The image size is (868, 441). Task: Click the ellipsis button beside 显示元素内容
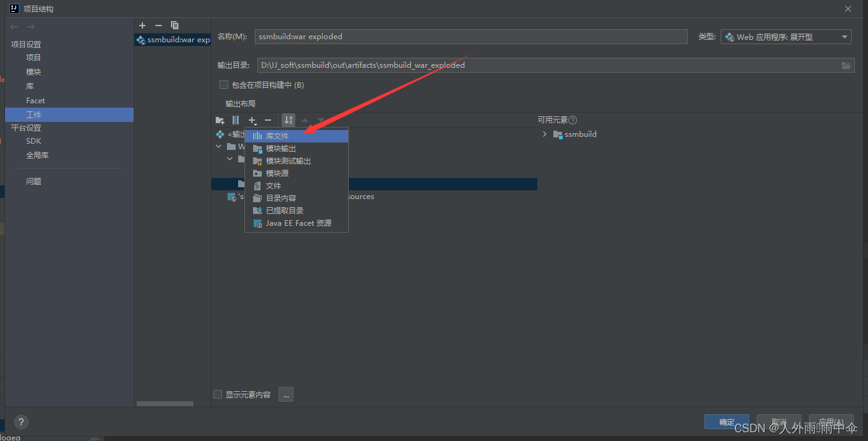[x=286, y=394]
